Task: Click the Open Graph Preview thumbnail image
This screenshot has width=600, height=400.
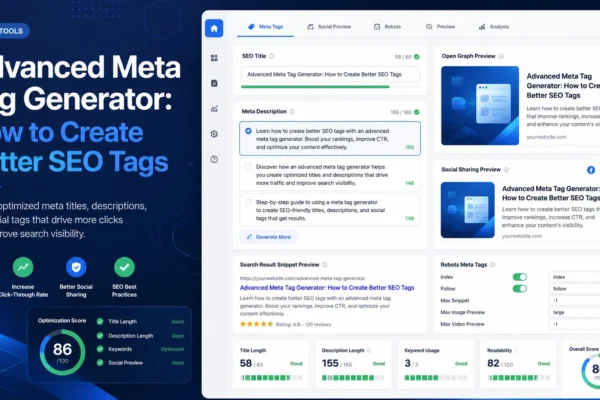Action: pos(480,106)
